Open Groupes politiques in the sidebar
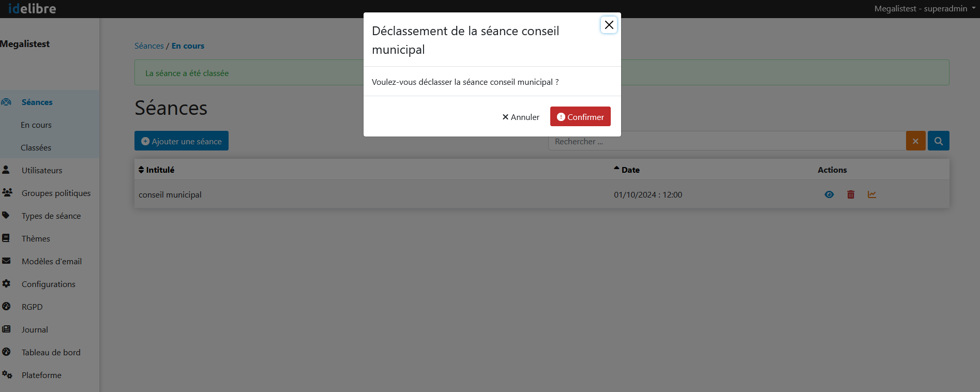 56,193
